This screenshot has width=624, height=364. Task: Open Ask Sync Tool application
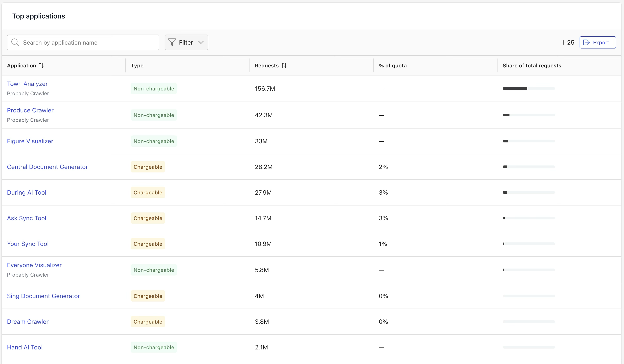click(x=27, y=218)
